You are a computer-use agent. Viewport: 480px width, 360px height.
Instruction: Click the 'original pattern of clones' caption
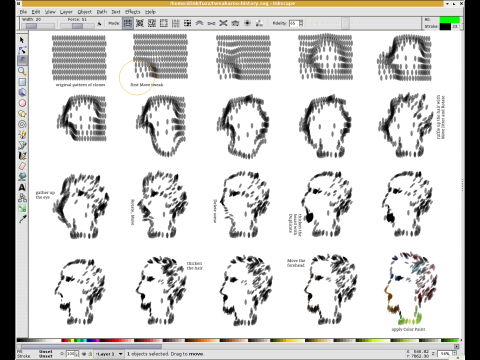pyautogui.click(x=80, y=85)
